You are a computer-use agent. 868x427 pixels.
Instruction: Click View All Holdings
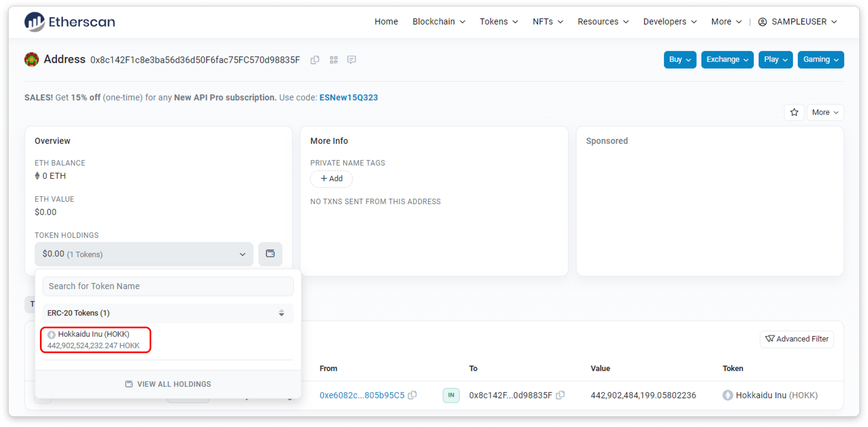coord(168,384)
